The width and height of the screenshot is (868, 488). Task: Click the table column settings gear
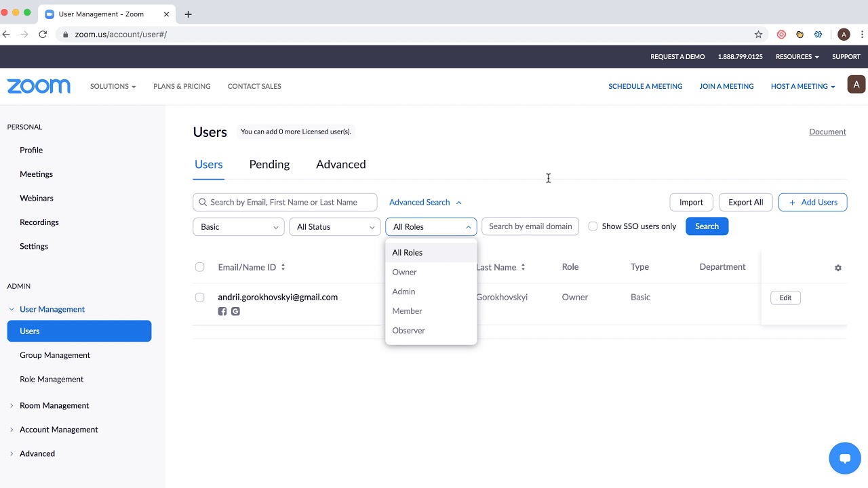click(x=838, y=268)
